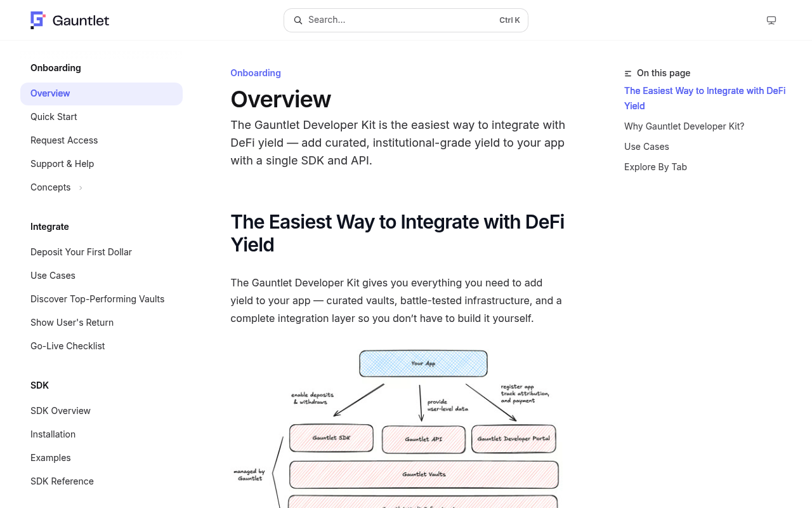812x508 pixels.
Task: Click the Onboarding breadcrumb link
Action: tap(256, 73)
